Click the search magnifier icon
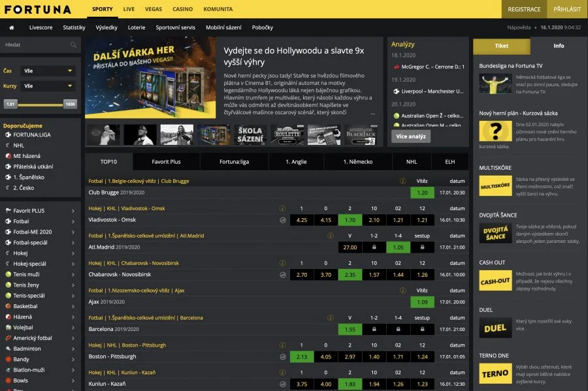 pos(73,45)
